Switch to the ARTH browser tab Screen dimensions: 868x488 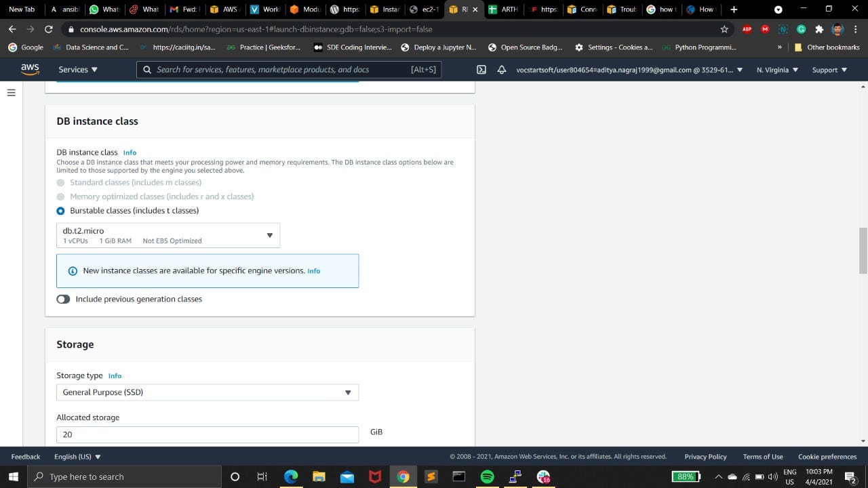(503, 9)
